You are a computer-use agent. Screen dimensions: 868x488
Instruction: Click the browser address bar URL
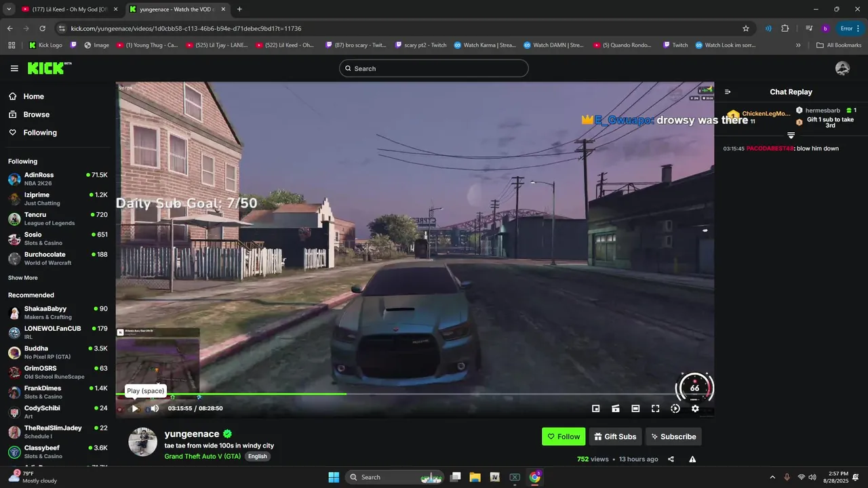click(x=186, y=28)
